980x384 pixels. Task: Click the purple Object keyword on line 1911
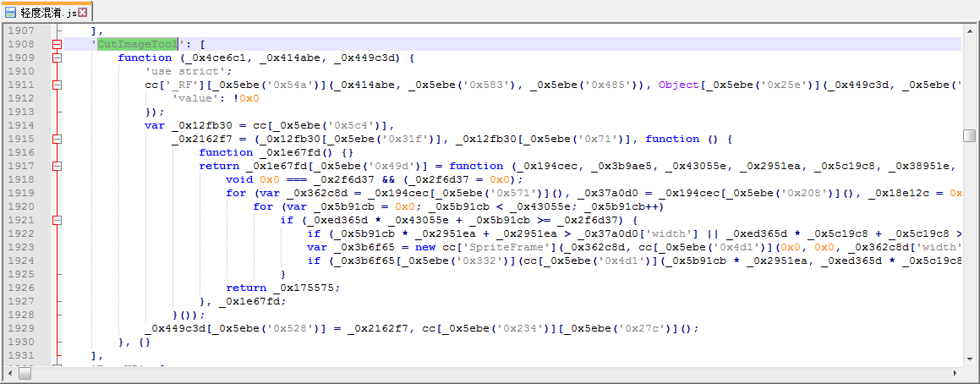pos(677,85)
